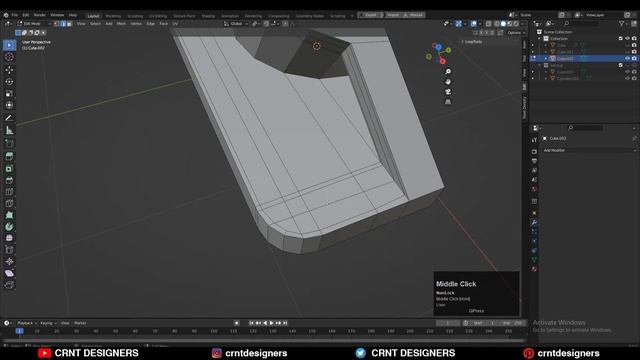Screen dimensions: 640x360
Task: Select the Loop Cut tool
Action: pyautogui.click(x=9, y=192)
